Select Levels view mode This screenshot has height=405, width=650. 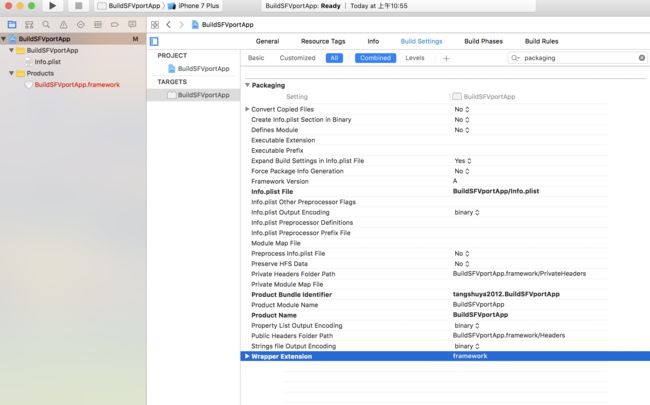(x=415, y=58)
